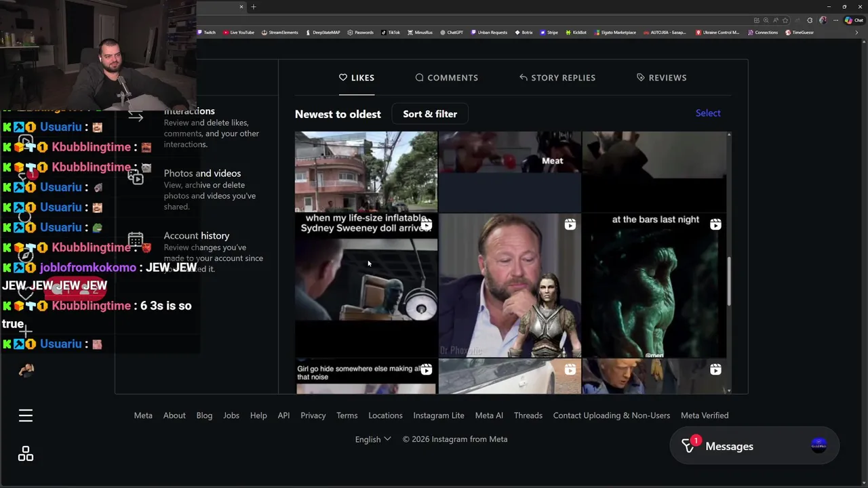868x488 pixels.
Task: Open the AUTO.RIA bookmark
Action: [665, 33]
